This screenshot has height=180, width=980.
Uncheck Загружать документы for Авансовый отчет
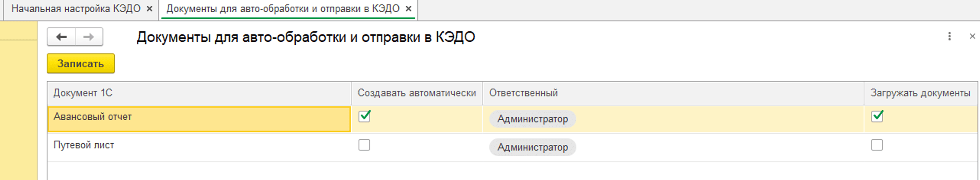pos(877,116)
